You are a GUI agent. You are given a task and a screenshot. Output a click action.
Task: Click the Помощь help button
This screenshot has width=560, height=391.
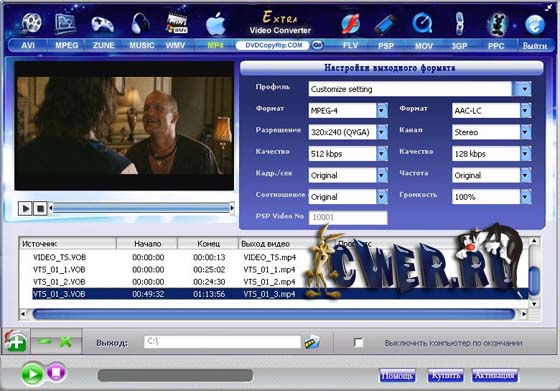pos(398,376)
